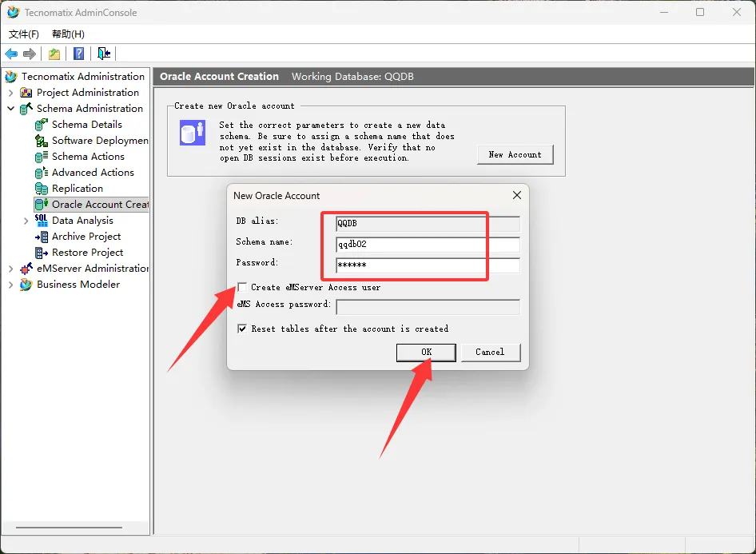
Task: Click Cancel in New Oracle Account dialog
Action: 491,353
